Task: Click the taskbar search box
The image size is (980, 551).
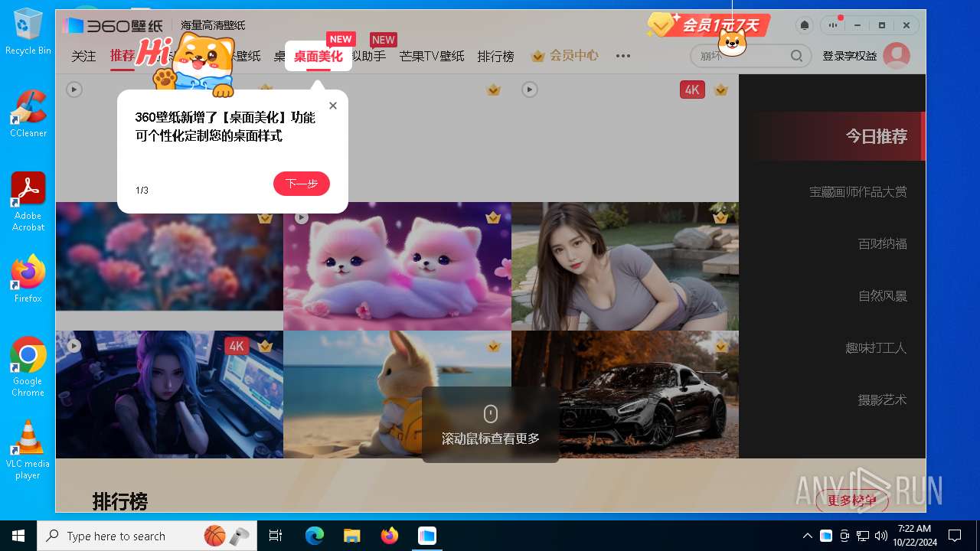Action: pyautogui.click(x=147, y=536)
